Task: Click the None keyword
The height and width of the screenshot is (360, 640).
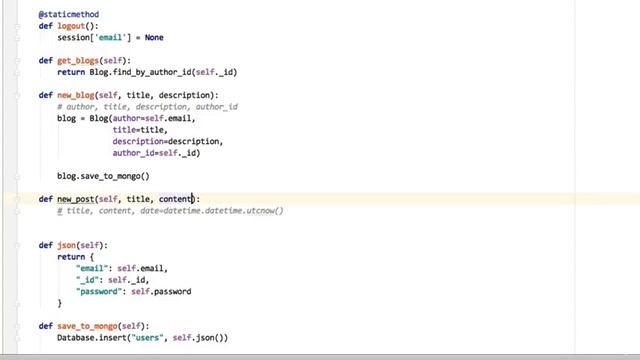Action: point(154,38)
